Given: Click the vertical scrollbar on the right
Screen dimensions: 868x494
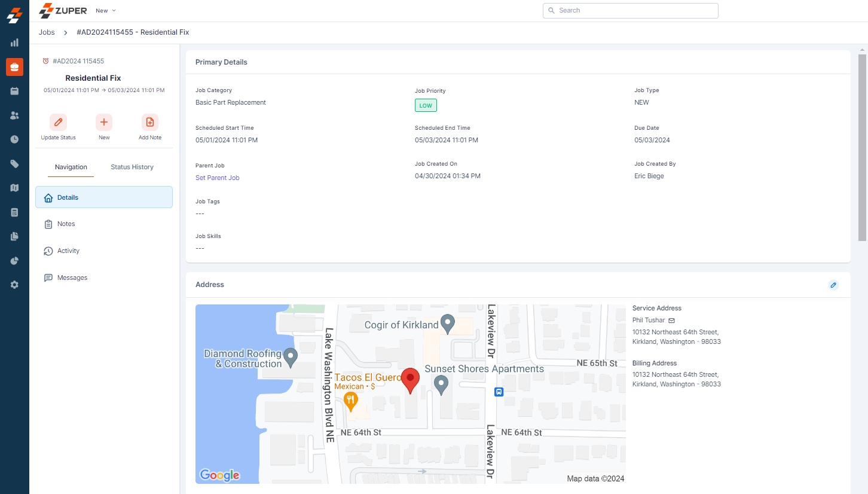Looking at the screenshot, I should 862,147.
